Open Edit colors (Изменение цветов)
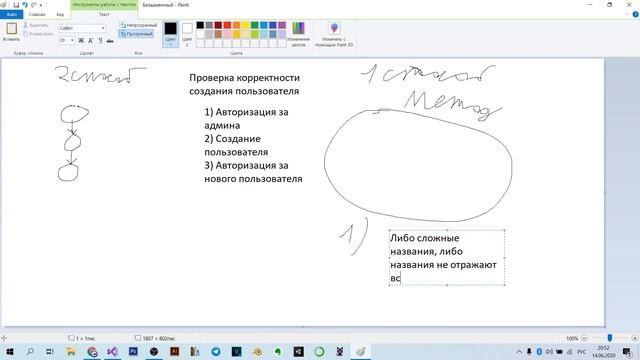Screen dimensions: 640x360 (298, 34)
